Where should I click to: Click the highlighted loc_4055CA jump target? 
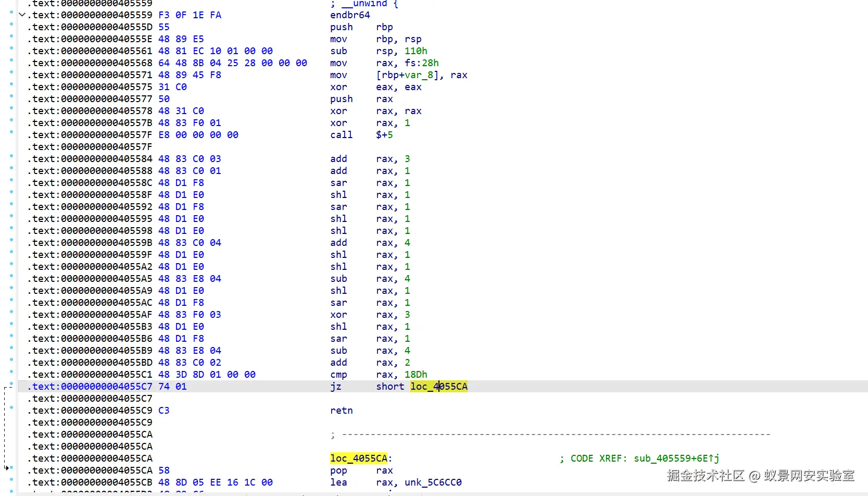439,387
